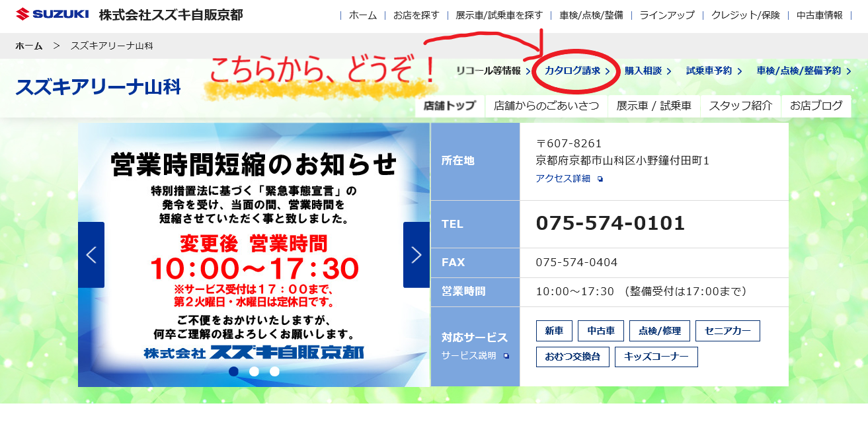The height and width of the screenshot is (422, 868).
Task: Select the 店舗トップ tab
Action: [450, 106]
